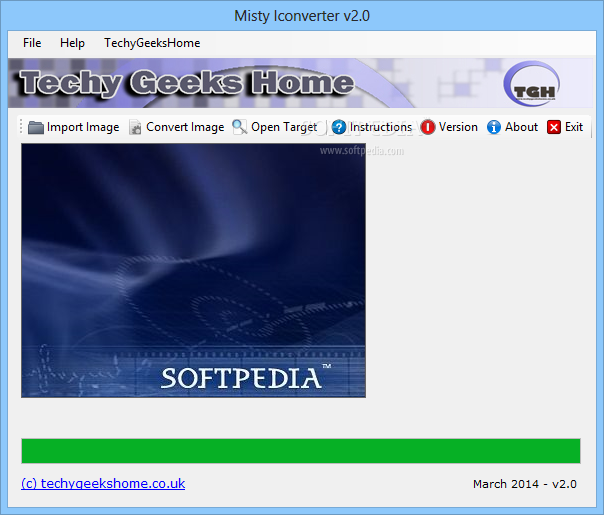Open the Help menu
Screen dimensions: 604x515
pos(72,43)
